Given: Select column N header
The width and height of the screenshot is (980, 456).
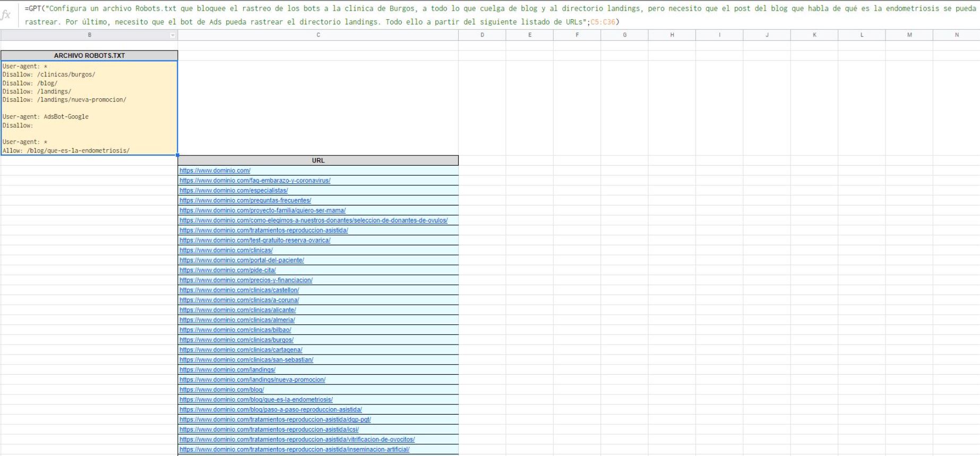Looking at the screenshot, I should [x=957, y=35].
